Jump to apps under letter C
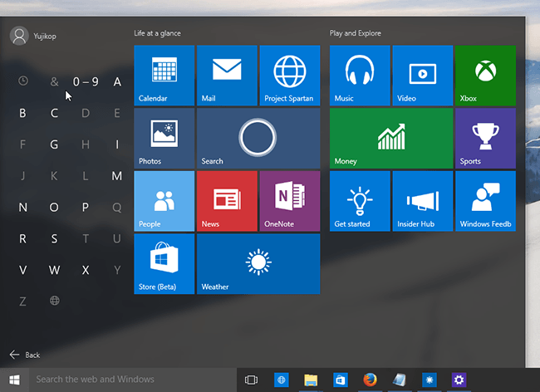This screenshot has width=540, height=392. pos(54,113)
